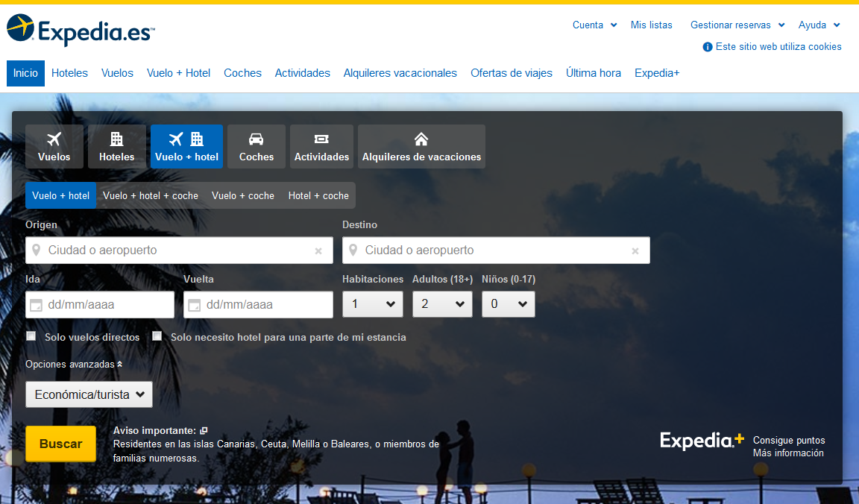The image size is (859, 504).
Task: Select Vuelo + hotel package sub-tab
Action: [x=61, y=195]
